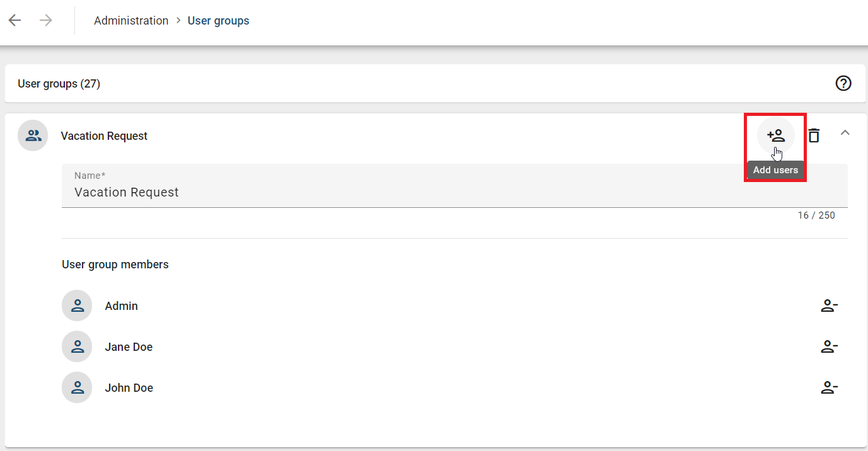This screenshot has height=451, width=868.
Task: Select the User groups breadcrumb item
Action: point(218,20)
